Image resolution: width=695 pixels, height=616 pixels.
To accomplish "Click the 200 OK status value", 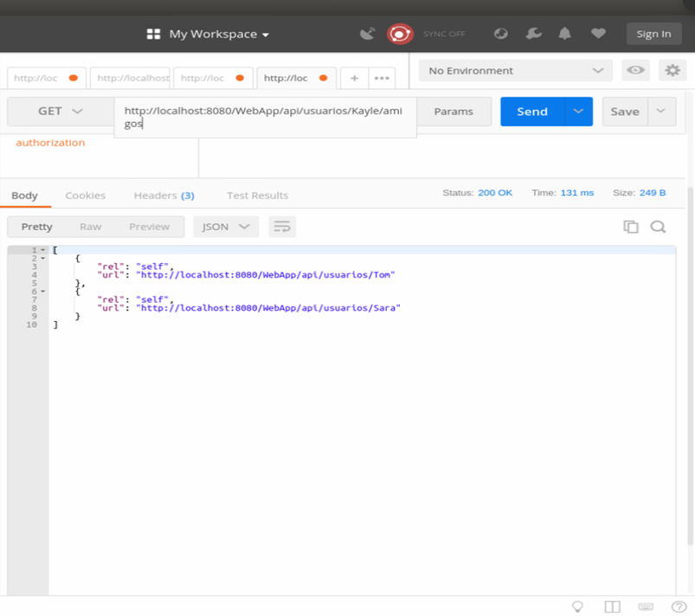I will [495, 193].
